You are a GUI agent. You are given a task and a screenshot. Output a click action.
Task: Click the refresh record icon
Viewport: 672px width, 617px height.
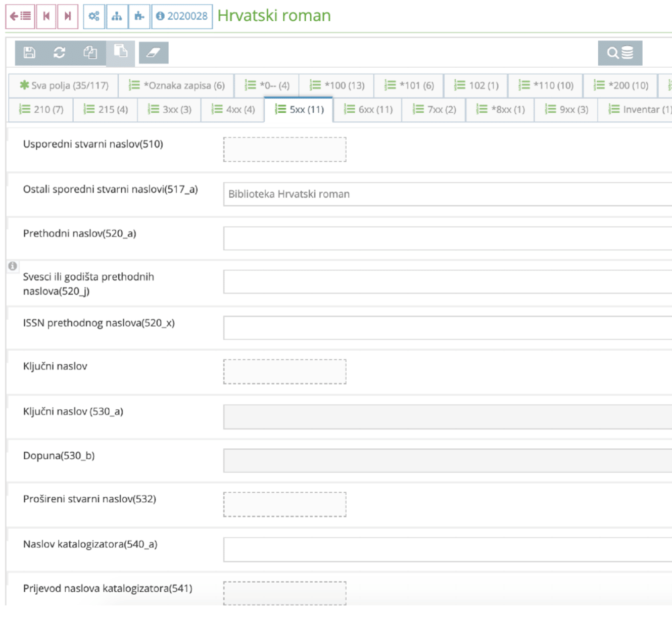(x=60, y=52)
